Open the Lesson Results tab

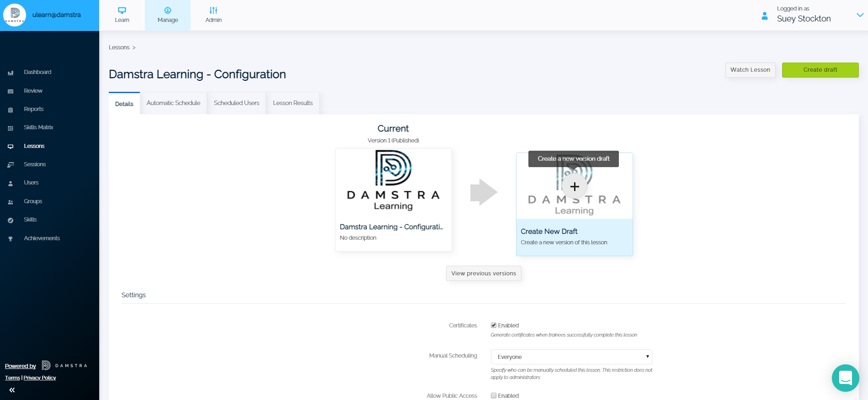pyautogui.click(x=293, y=103)
